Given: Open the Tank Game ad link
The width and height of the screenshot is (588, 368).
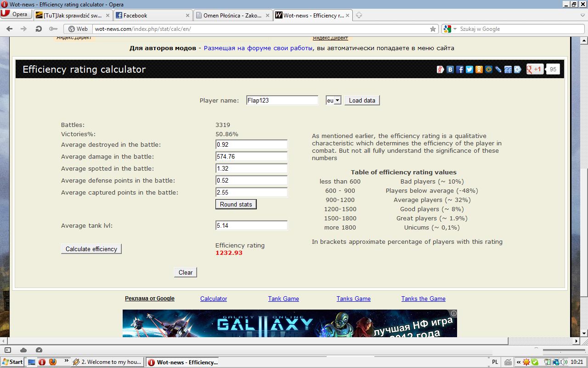Looking at the screenshot, I should [x=283, y=299].
